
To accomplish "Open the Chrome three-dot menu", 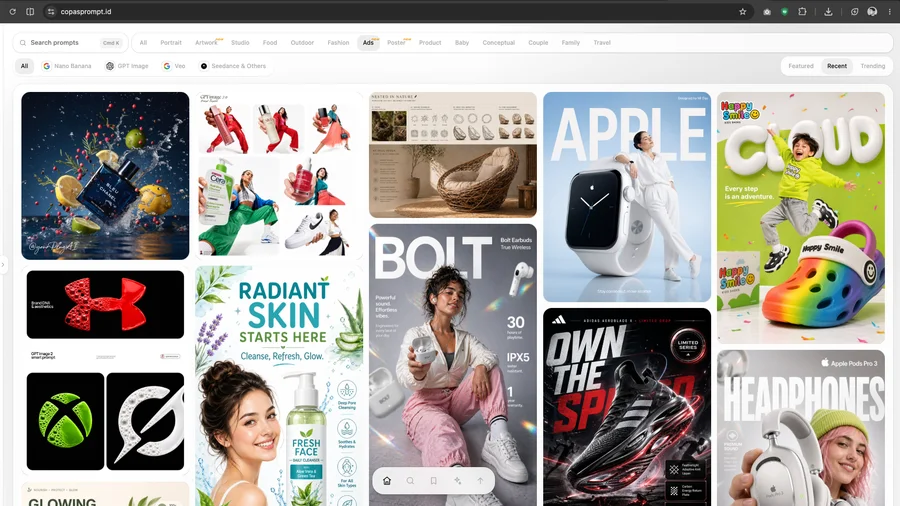I will (890, 11).
